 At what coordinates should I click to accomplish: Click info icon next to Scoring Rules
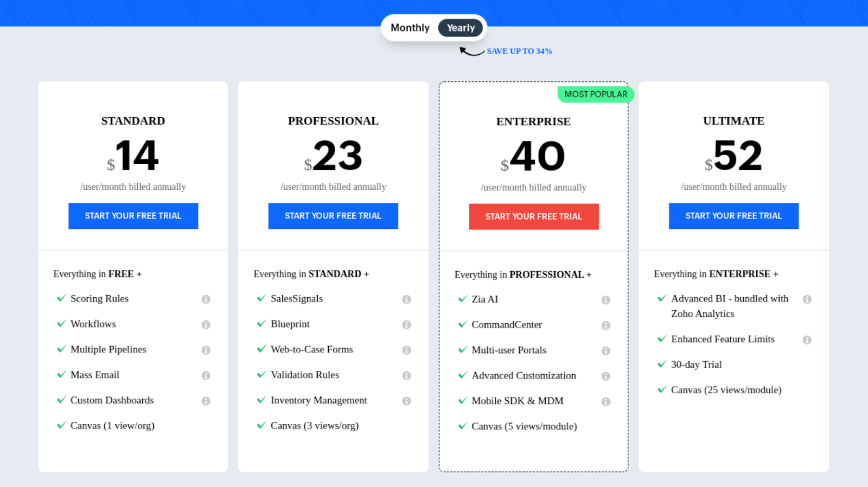tap(206, 299)
